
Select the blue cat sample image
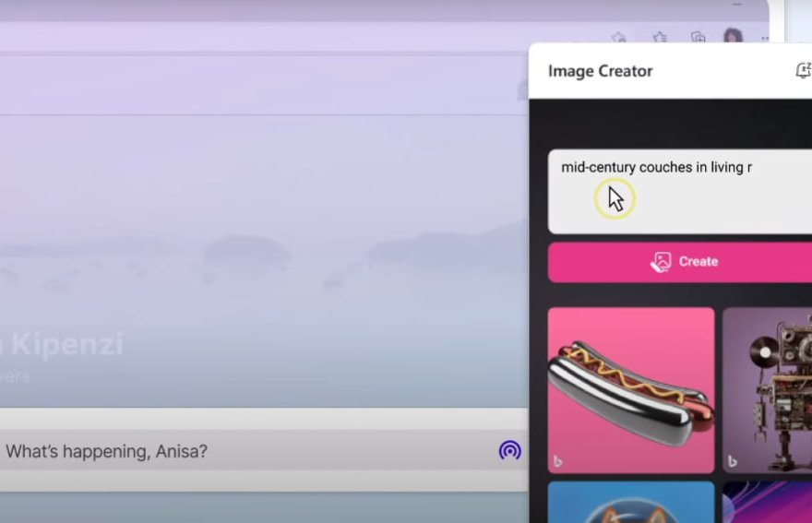(631, 502)
